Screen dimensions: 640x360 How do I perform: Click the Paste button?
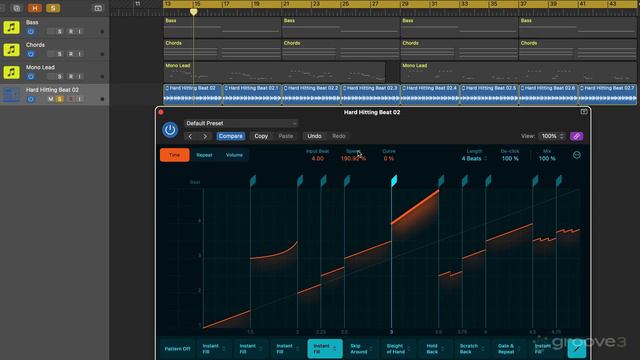(x=286, y=136)
